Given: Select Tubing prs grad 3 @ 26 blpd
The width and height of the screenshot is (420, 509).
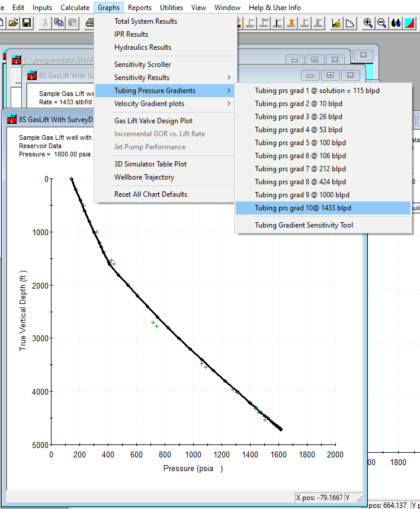Looking at the screenshot, I should click(323, 117).
